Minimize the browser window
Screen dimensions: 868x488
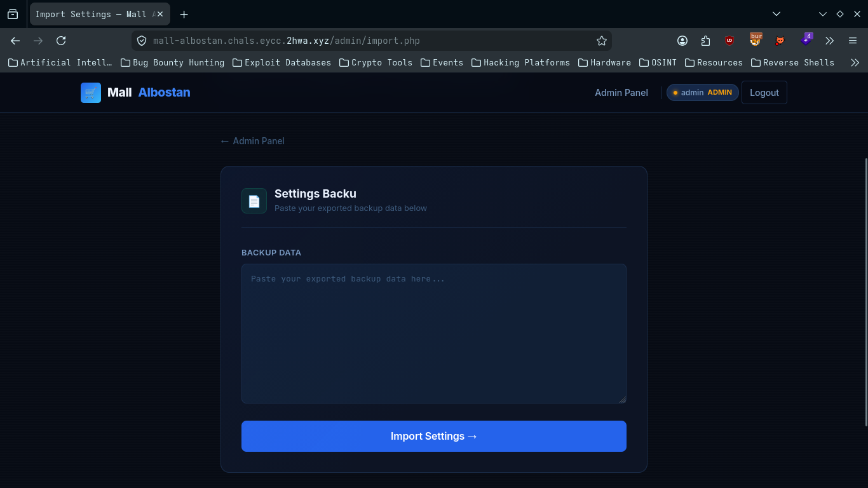823,14
